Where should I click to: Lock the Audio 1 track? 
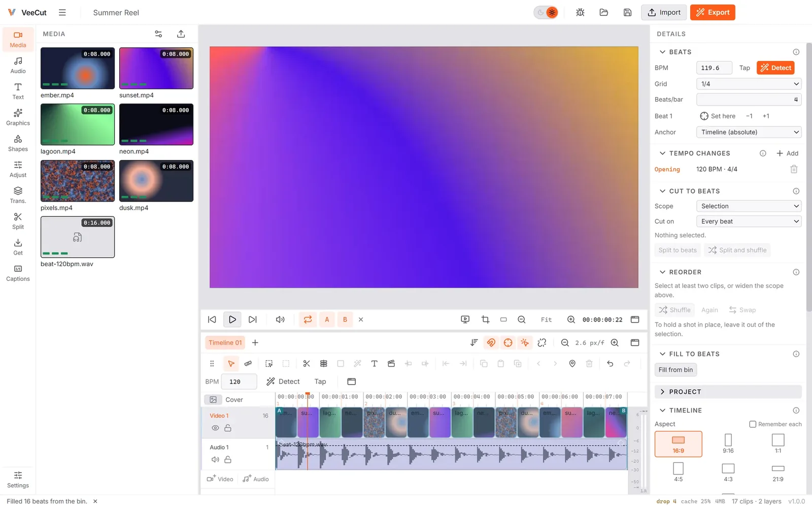pyautogui.click(x=228, y=460)
